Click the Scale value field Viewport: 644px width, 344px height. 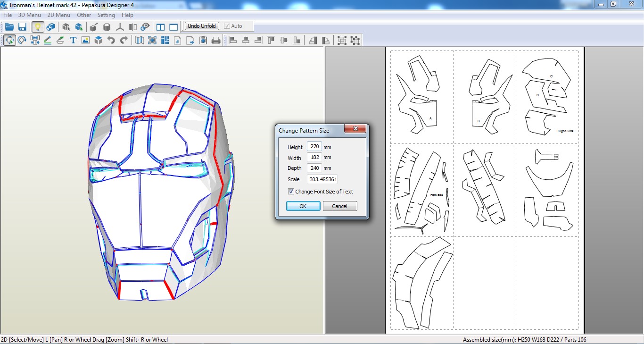[322, 179]
